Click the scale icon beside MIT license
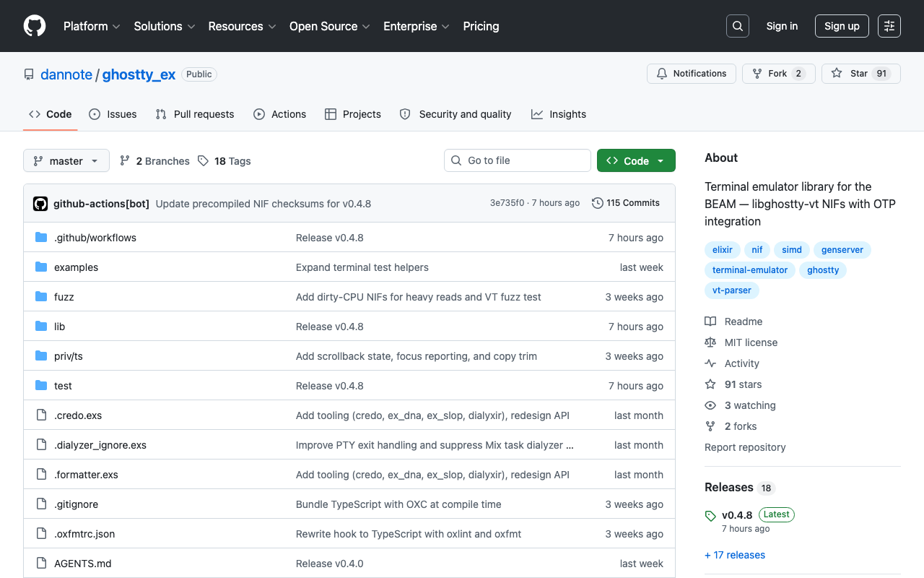The image size is (924, 578). 710,342
